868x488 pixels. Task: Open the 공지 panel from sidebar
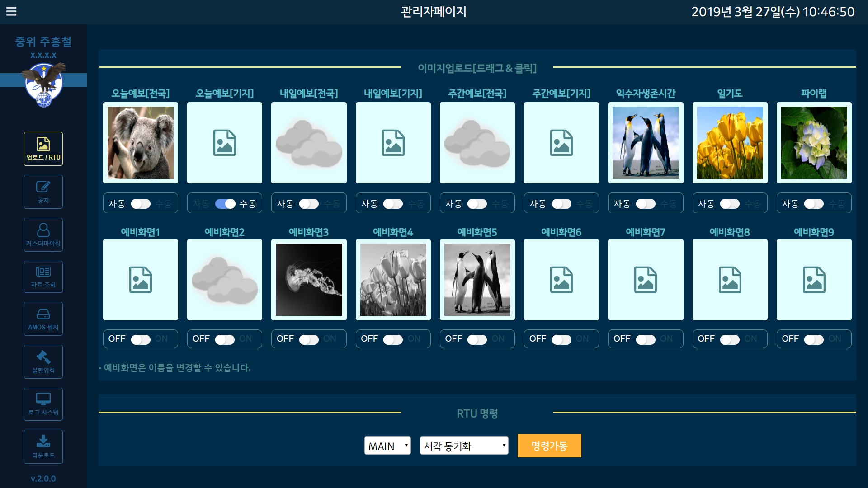(x=43, y=191)
